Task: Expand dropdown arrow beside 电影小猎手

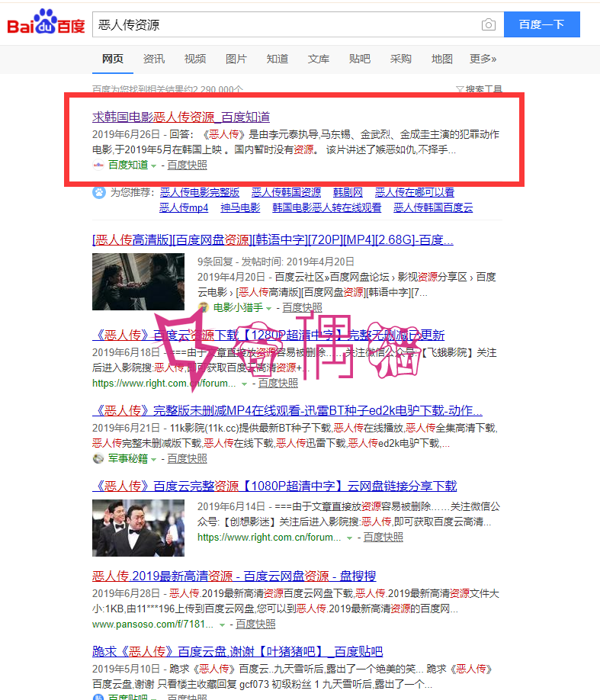Action: tap(269, 309)
